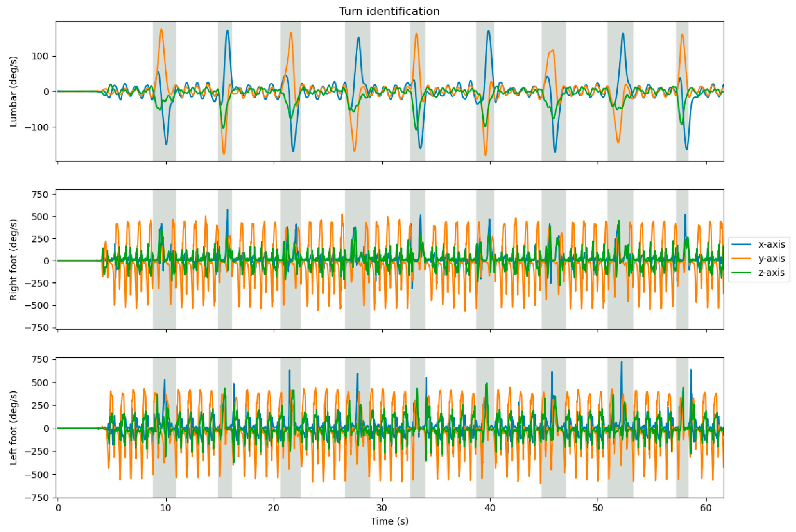The width and height of the screenshot is (796, 532).
Task: Click the '30' tick label on time axis
Action: point(382,508)
